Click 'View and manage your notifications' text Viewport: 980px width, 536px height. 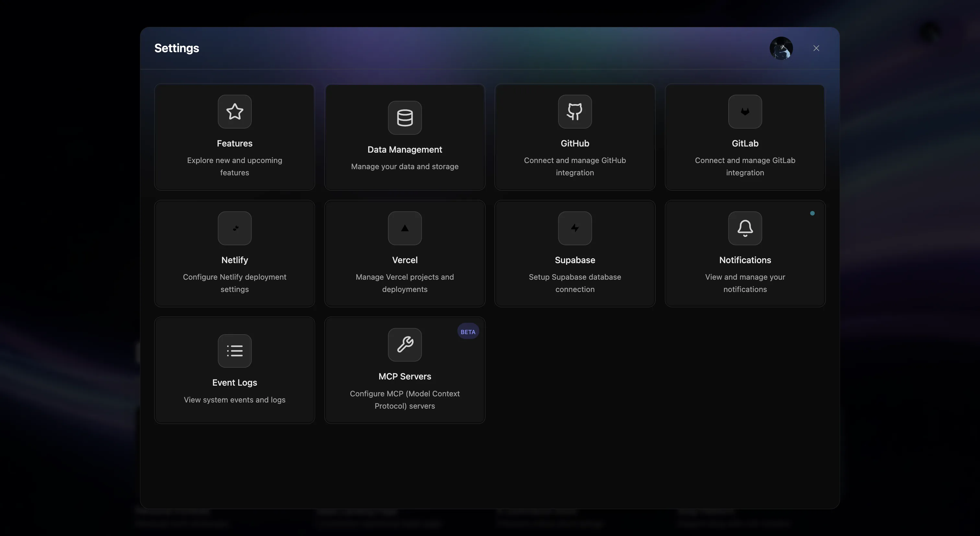(x=745, y=283)
